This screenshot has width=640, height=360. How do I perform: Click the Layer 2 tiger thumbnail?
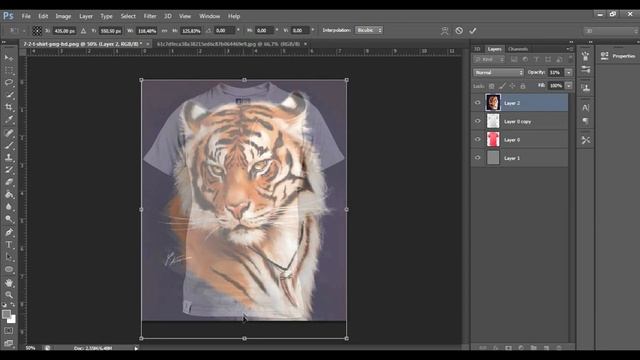coord(493,103)
